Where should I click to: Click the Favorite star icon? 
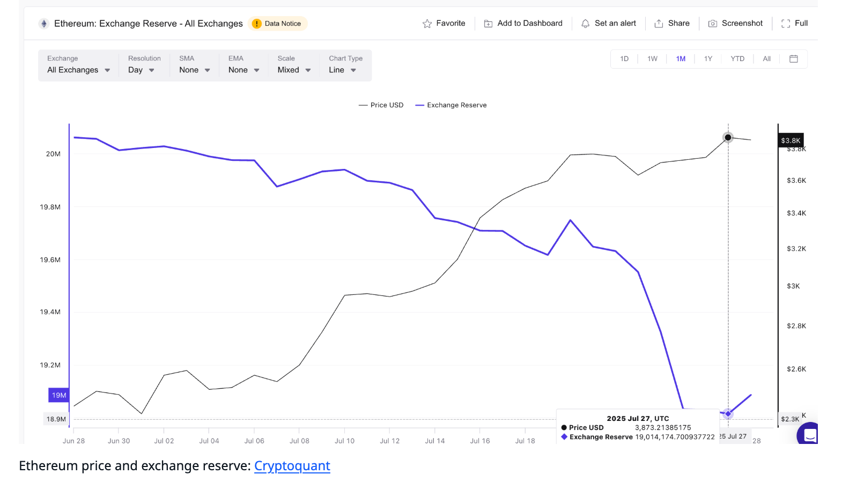click(427, 24)
